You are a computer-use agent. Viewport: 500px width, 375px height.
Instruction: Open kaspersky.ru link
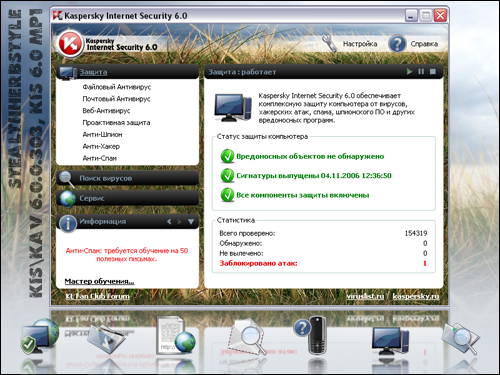416,296
